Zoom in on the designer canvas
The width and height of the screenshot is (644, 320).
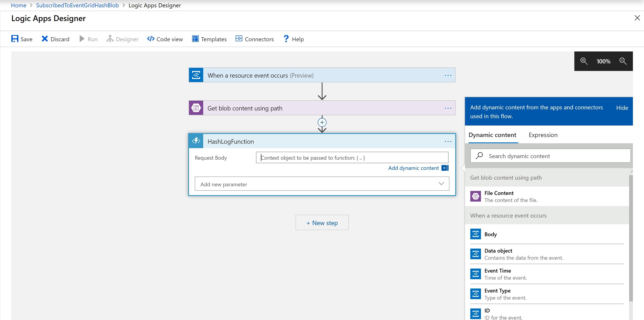(584, 61)
